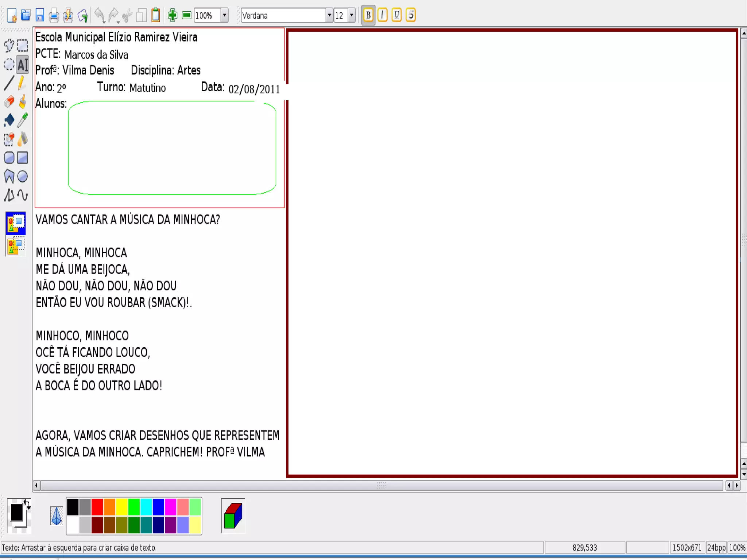The width and height of the screenshot is (747, 560).
Task: Choose the color picker eyedropper tool
Action: [x=23, y=120]
